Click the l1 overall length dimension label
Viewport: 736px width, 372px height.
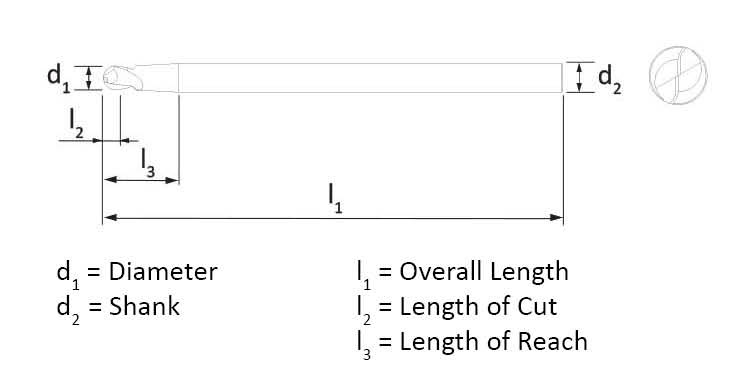(x=335, y=199)
